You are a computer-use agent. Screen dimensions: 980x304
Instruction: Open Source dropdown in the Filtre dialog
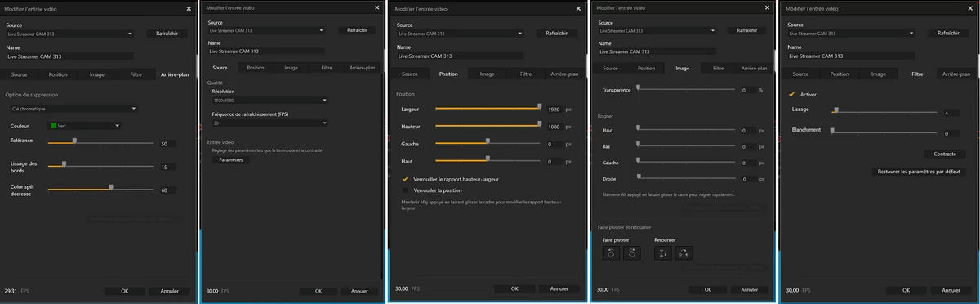tap(852, 34)
